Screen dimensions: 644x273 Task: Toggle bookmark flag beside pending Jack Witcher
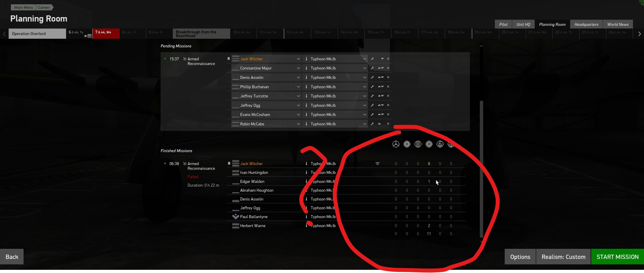(x=229, y=59)
